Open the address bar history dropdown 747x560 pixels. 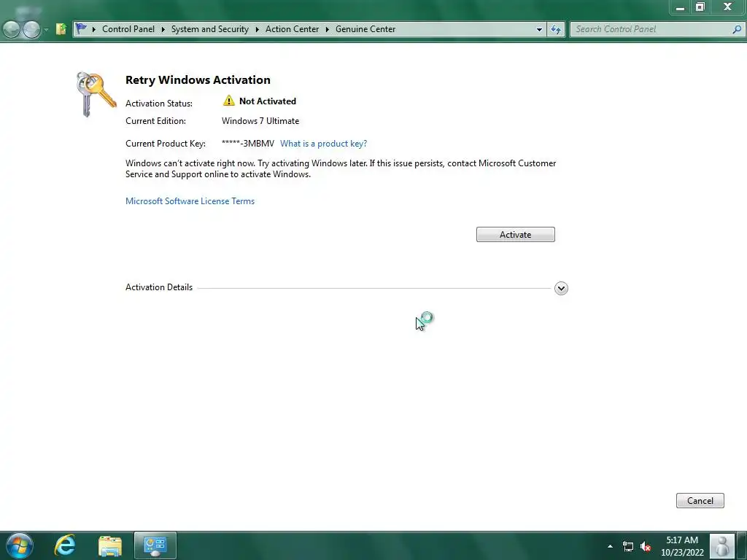[539, 29]
